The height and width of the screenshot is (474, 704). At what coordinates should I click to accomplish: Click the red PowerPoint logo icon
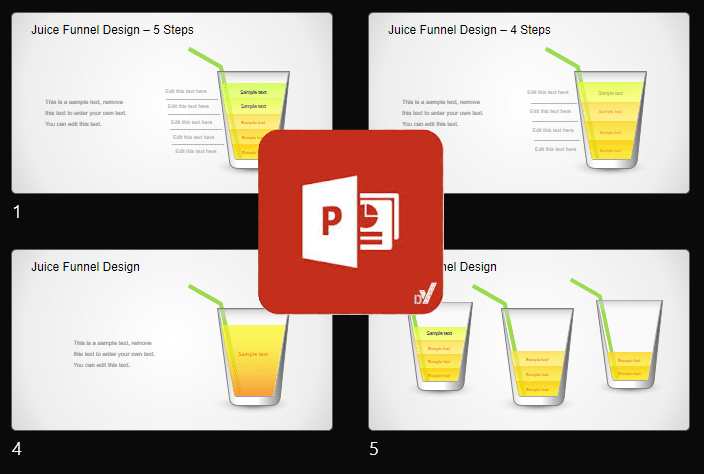(350, 221)
